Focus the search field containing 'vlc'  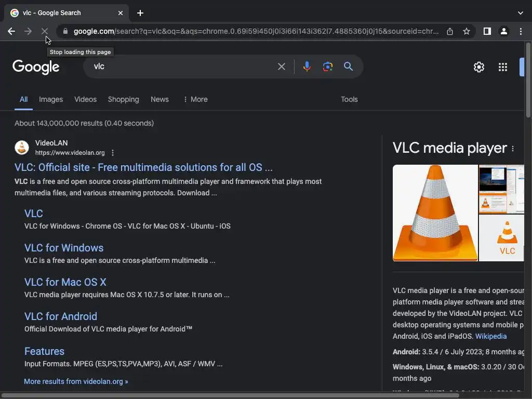(183, 66)
